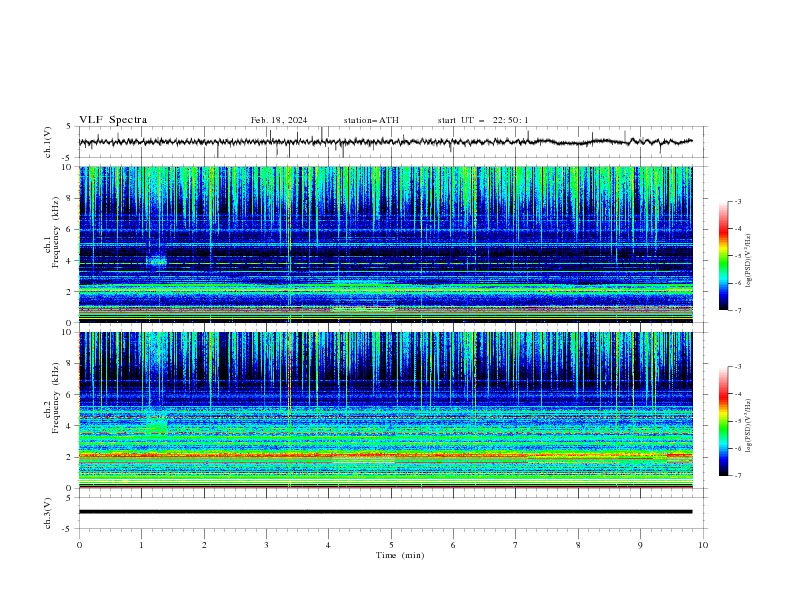Click the ch.2 spectrogram color scale bar
The image size is (792, 612).
click(x=724, y=421)
